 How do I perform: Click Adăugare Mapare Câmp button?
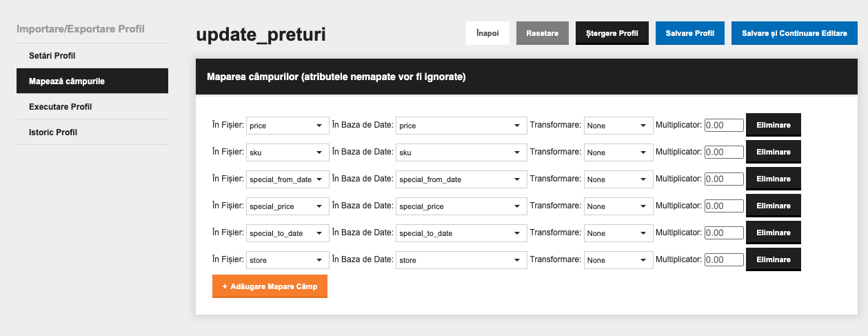(x=270, y=286)
